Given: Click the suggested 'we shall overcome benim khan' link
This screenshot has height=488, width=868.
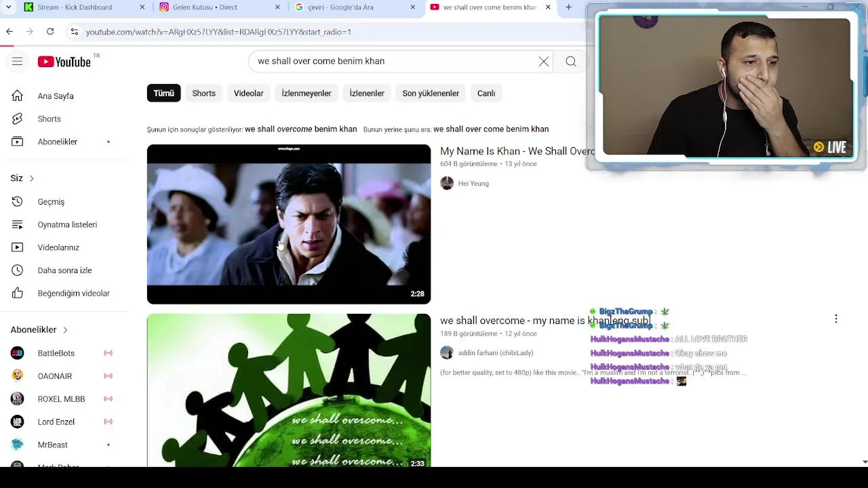Looking at the screenshot, I should tap(300, 129).
